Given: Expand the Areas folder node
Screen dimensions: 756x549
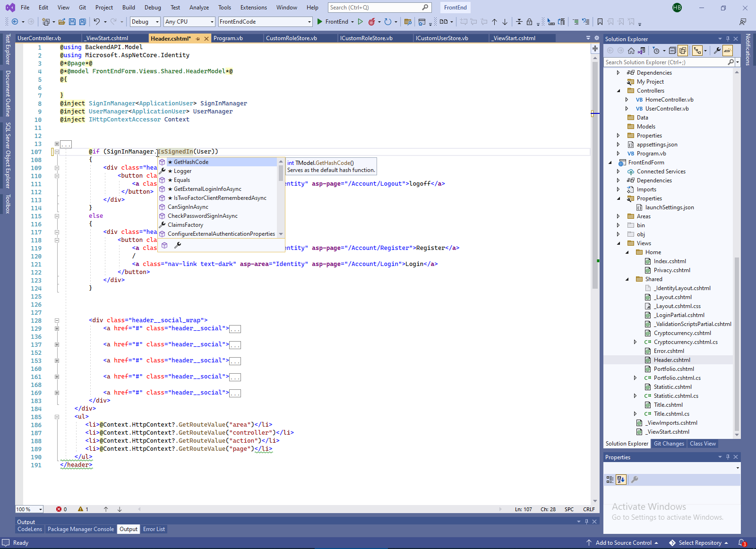Looking at the screenshot, I should (618, 216).
